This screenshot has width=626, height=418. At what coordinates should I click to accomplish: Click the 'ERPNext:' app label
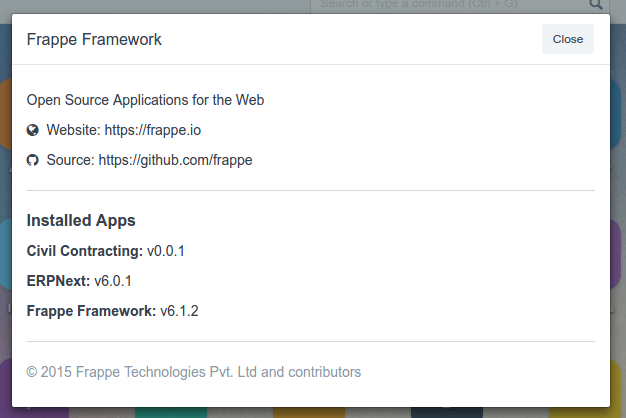tap(58, 281)
